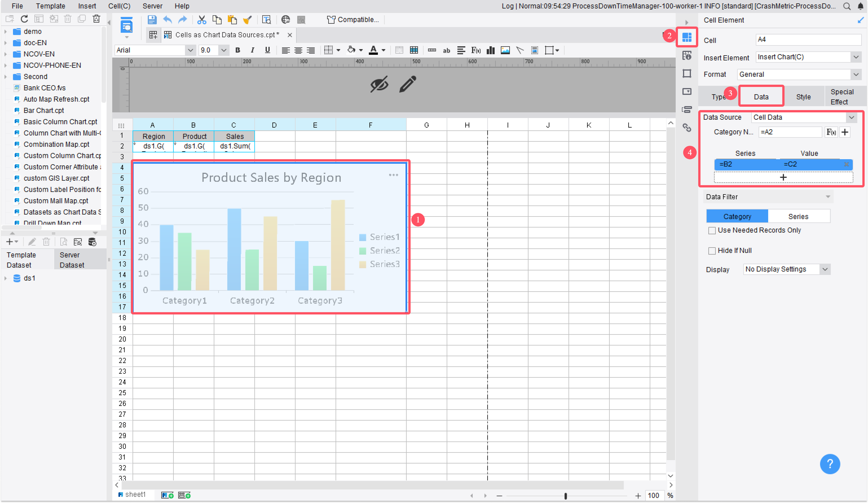Image resolution: width=868 pixels, height=503 pixels.
Task: Insert a chart via toolbar icon
Action: pyautogui.click(x=490, y=50)
